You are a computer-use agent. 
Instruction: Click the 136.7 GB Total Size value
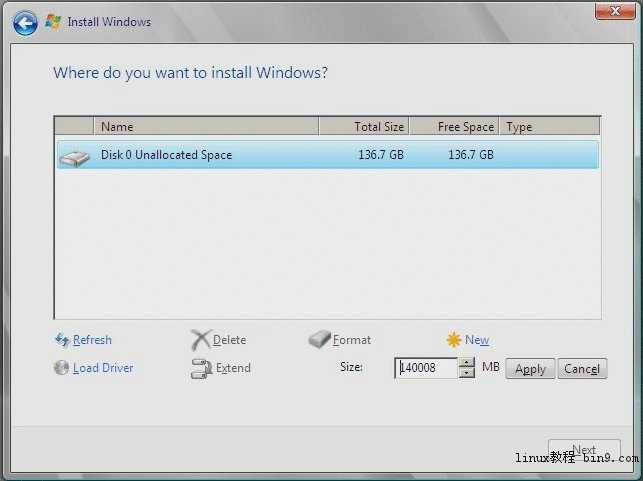[x=381, y=155]
